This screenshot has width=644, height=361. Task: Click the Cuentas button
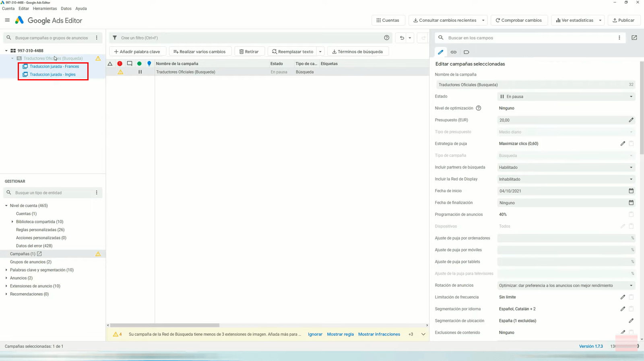[388, 20]
